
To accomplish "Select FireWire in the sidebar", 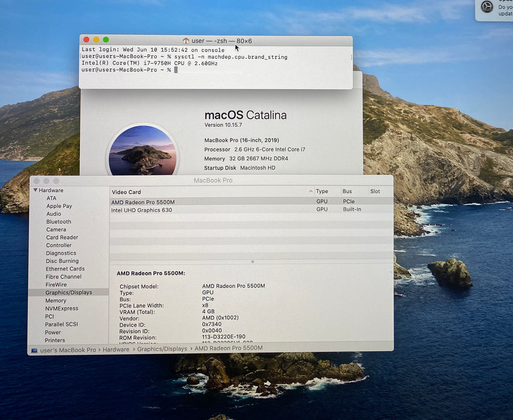I will [x=56, y=284].
